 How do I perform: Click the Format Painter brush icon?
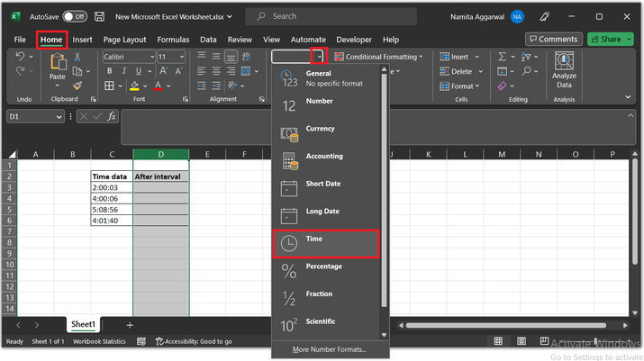(x=77, y=86)
